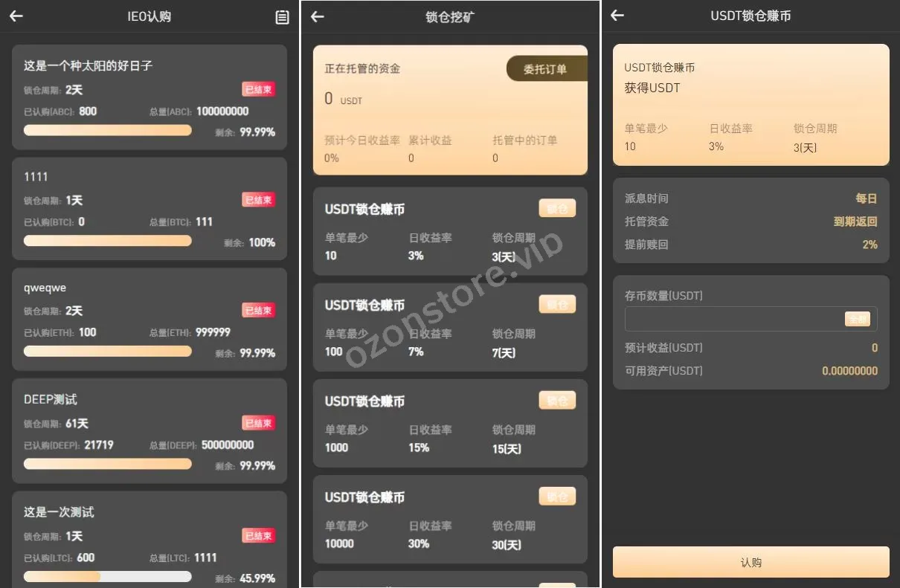900x588 pixels.
Task: Select the 正在托管的资金 summary card
Action: point(450,110)
